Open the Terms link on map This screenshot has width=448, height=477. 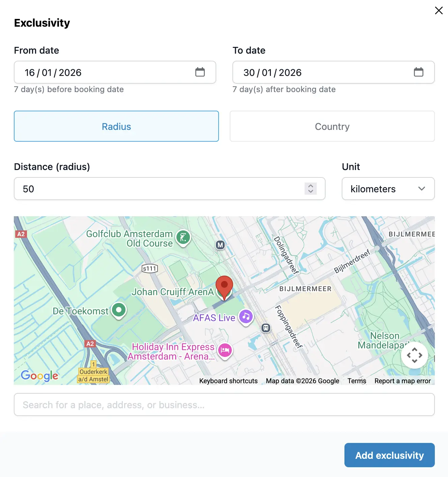click(x=357, y=381)
